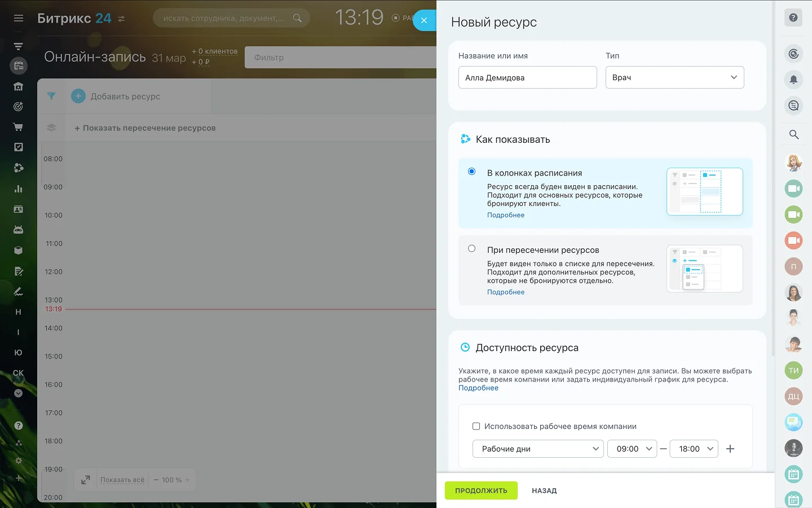Close the Новый ресурс side panel
The width and height of the screenshot is (812, 508).
point(424,20)
